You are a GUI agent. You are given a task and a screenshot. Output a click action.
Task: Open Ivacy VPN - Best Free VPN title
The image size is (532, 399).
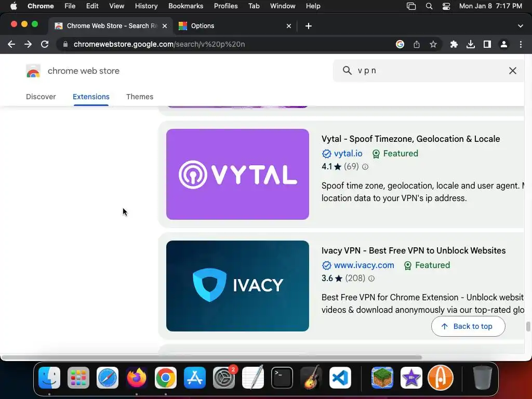tap(414, 250)
